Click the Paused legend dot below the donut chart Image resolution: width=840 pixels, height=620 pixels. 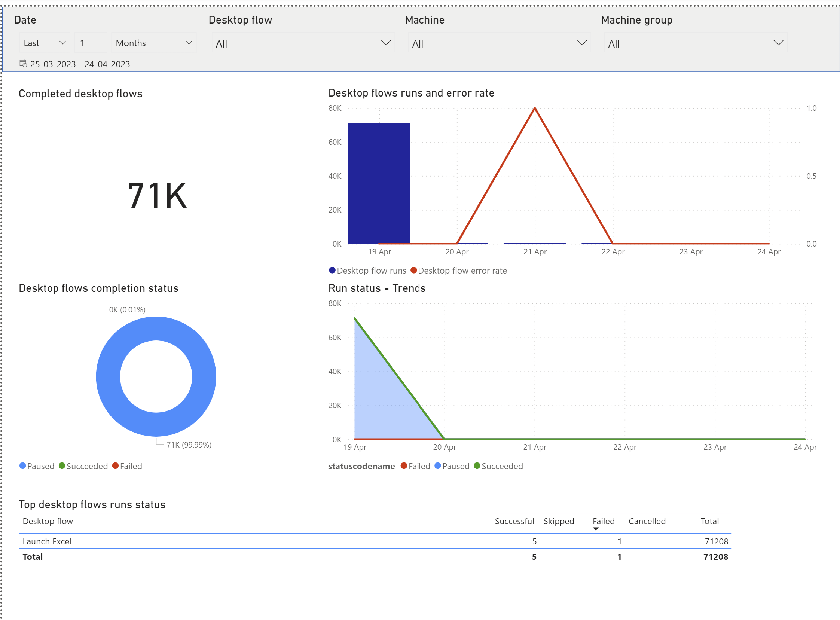pos(23,466)
